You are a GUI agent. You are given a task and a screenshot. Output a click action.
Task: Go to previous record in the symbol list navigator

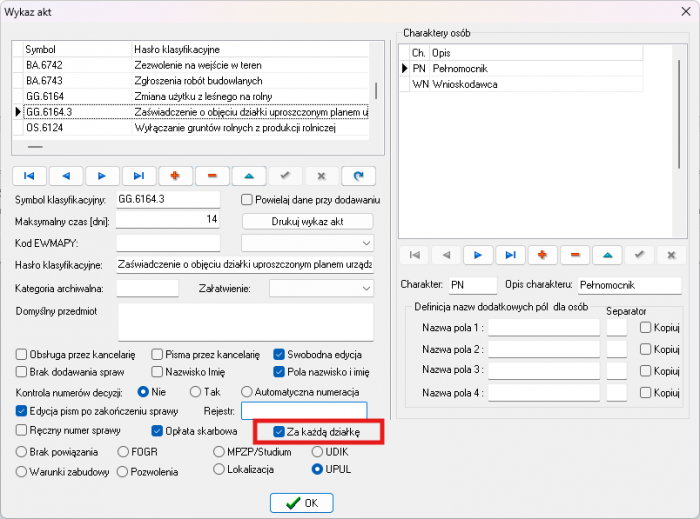pyautogui.click(x=66, y=176)
